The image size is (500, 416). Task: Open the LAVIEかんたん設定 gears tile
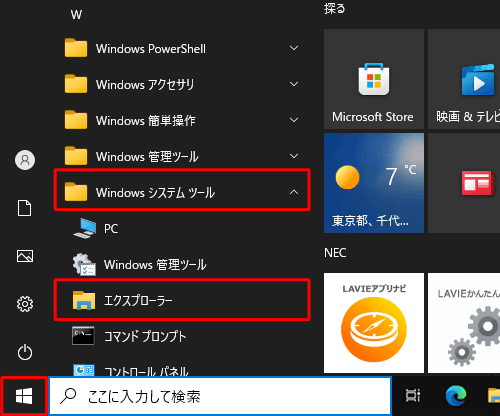point(464,323)
